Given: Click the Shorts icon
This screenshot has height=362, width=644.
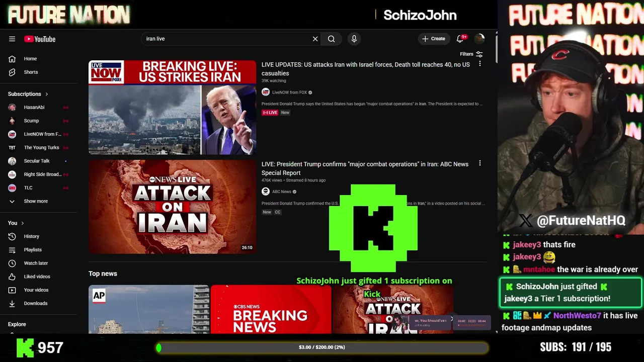Looking at the screenshot, I should pos(12,72).
